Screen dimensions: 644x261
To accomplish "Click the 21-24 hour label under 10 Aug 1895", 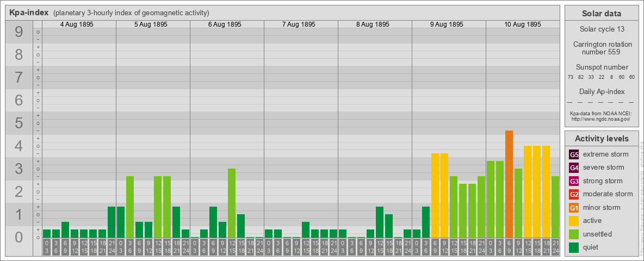I will pos(555,247).
